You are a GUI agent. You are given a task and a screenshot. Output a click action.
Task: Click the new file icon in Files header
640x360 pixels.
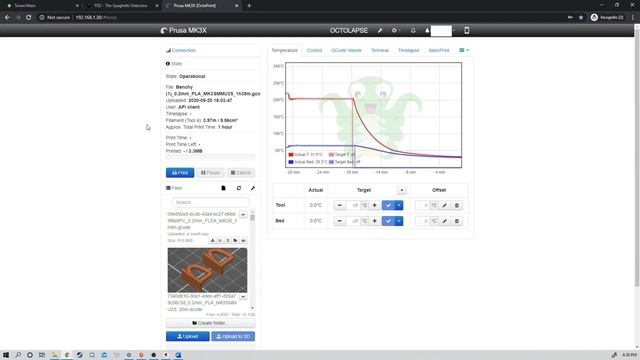tap(223, 188)
